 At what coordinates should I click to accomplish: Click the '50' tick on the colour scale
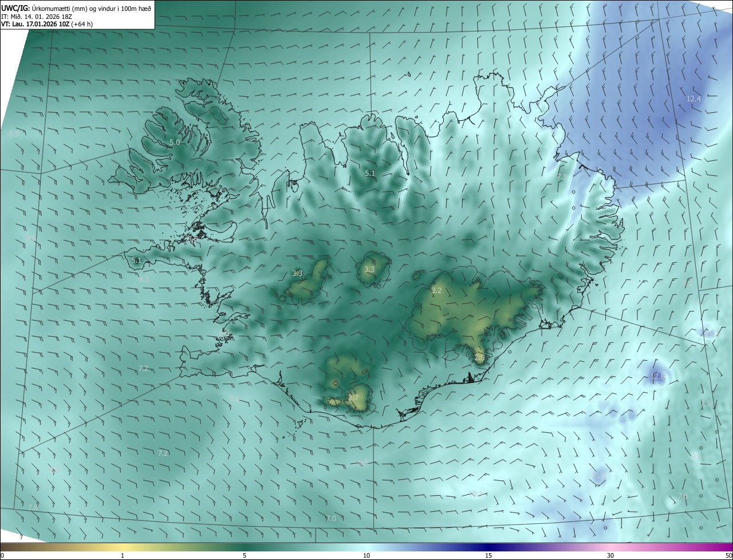click(728, 556)
